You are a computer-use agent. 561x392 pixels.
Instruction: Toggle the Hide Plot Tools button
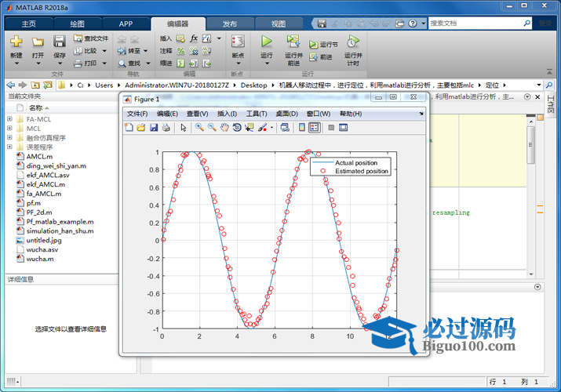pos(332,127)
